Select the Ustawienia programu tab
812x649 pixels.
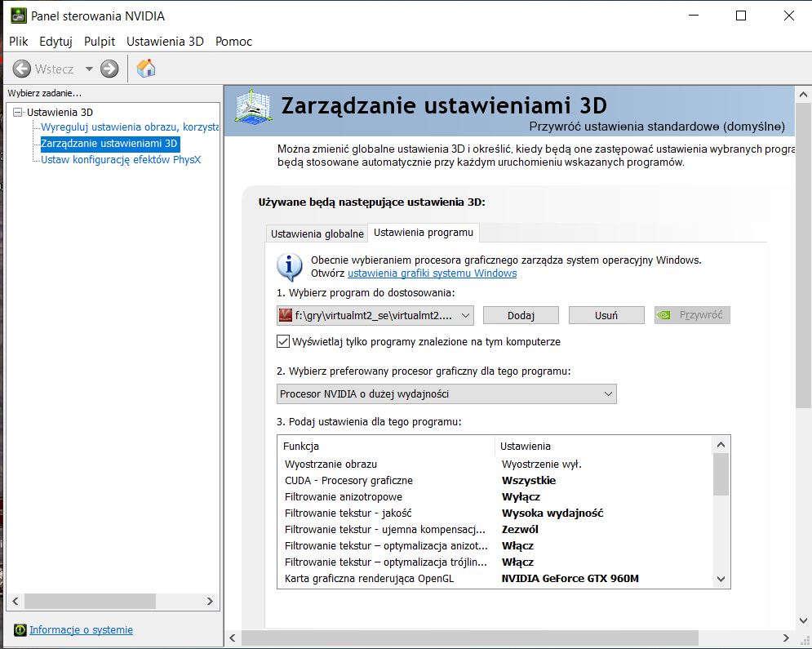click(424, 233)
